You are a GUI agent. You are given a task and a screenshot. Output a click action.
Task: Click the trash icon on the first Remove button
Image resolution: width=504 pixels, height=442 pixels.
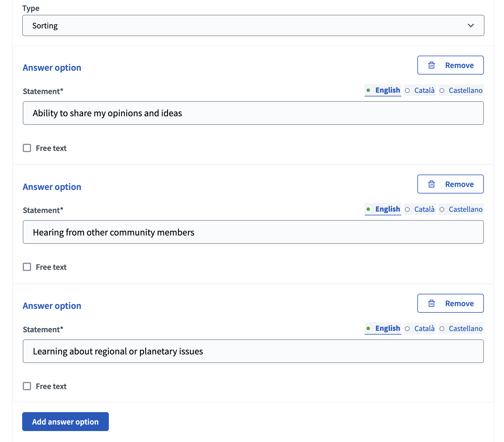coord(432,65)
